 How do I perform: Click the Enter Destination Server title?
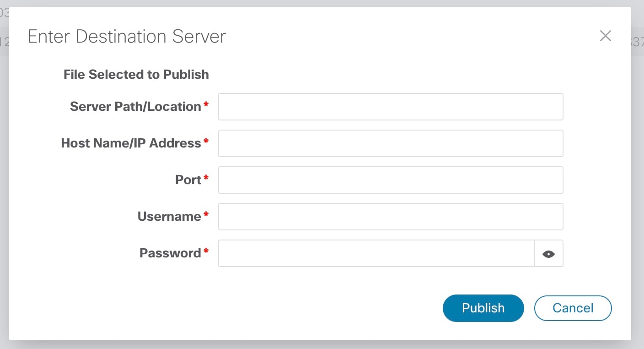[x=127, y=37]
